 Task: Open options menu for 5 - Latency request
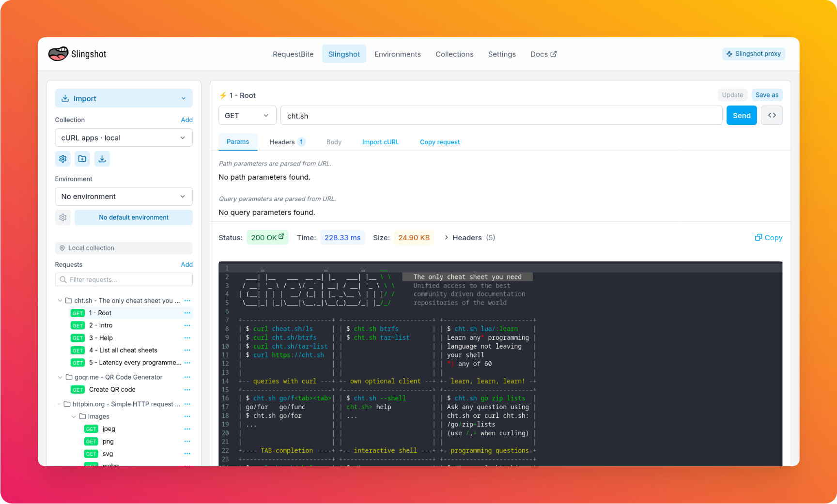187,363
